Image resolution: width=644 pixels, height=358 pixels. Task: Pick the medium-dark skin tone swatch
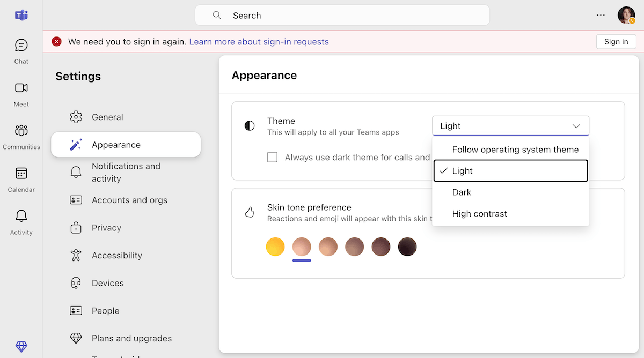pos(381,247)
